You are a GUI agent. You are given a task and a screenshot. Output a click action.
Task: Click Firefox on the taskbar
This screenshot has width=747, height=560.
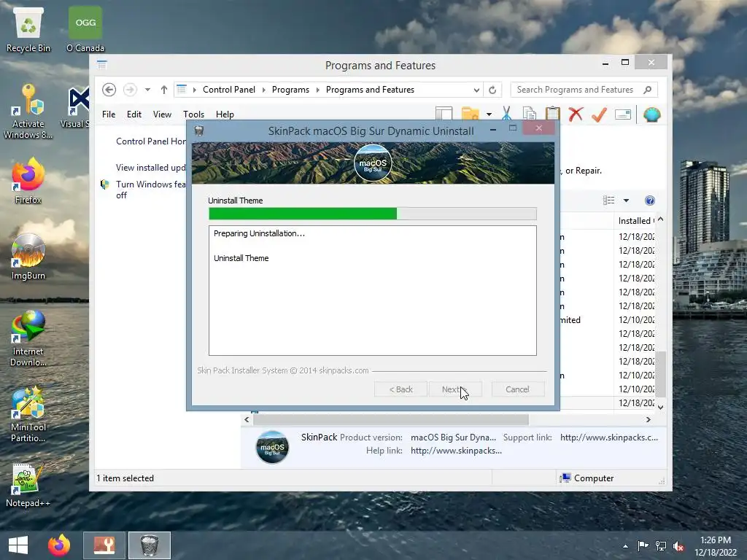click(59, 545)
